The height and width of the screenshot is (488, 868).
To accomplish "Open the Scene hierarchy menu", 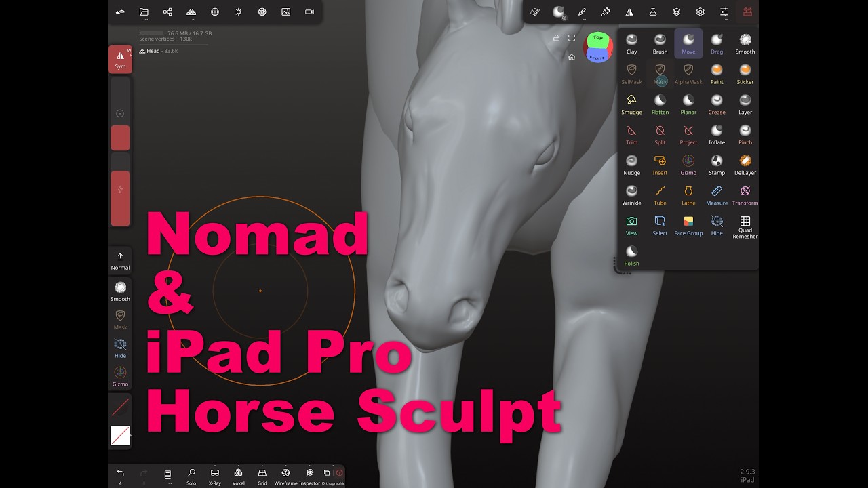I will click(167, 12).
